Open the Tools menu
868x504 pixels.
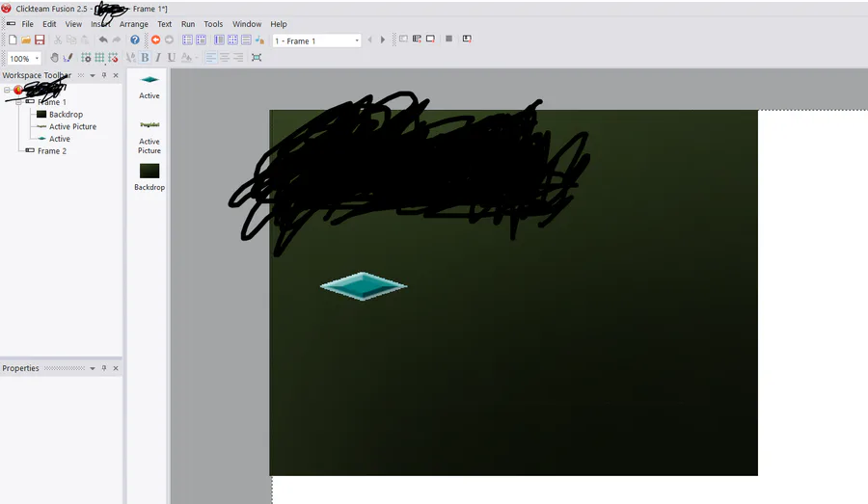[x=213, y=24]
